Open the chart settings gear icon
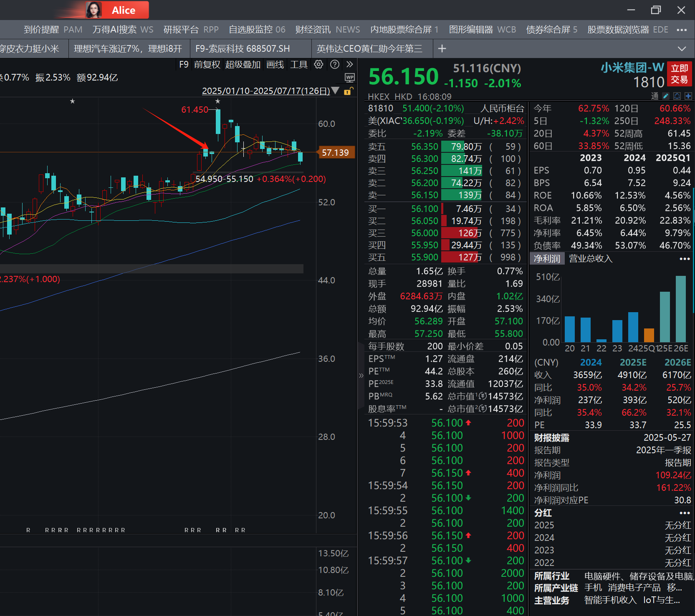The image size is (695, 616). pyautogui.click(x=318, y=64)
